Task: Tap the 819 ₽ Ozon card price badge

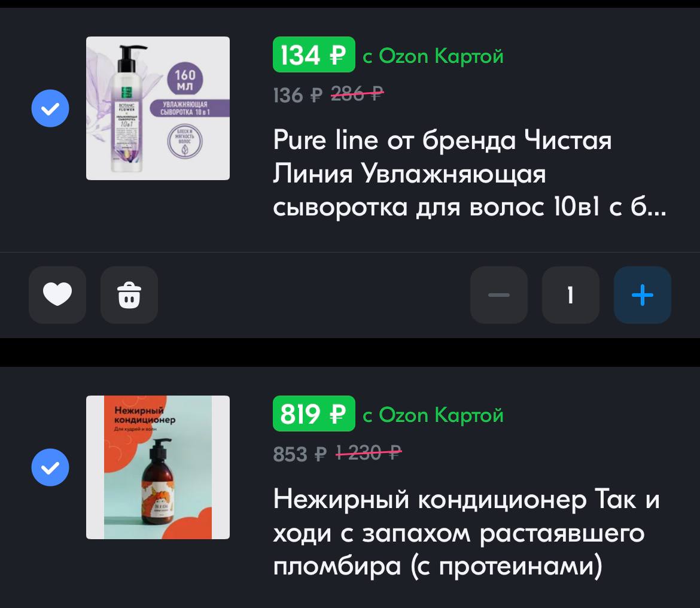Action: pos(314,414)
